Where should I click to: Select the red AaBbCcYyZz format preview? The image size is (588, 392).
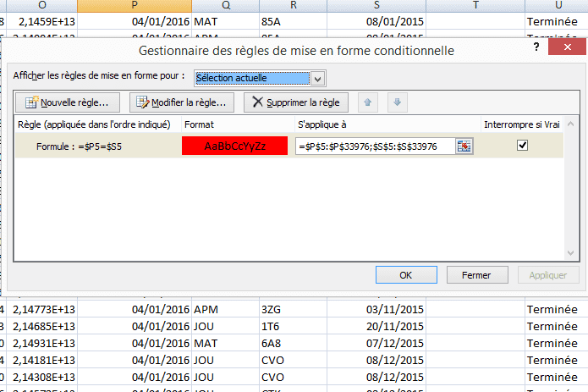coord(234,146)
